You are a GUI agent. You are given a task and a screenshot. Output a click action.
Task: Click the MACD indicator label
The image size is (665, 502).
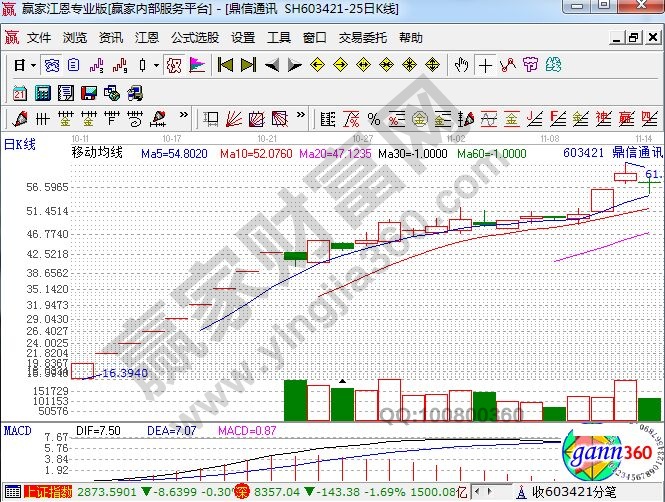tap(17, 430)
